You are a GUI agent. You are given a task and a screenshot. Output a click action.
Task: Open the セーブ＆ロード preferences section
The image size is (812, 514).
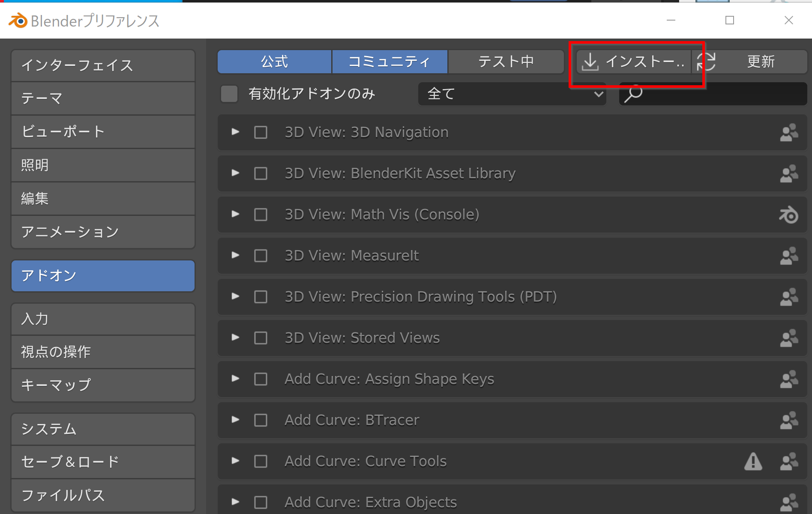click(103, 462)
